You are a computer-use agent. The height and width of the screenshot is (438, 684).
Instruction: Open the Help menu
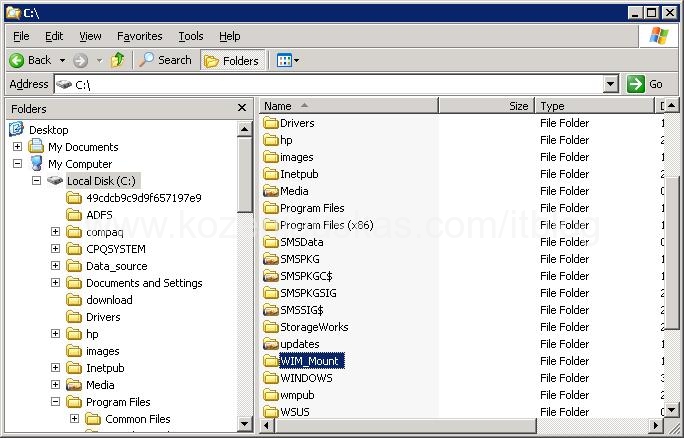coord(229,36)
